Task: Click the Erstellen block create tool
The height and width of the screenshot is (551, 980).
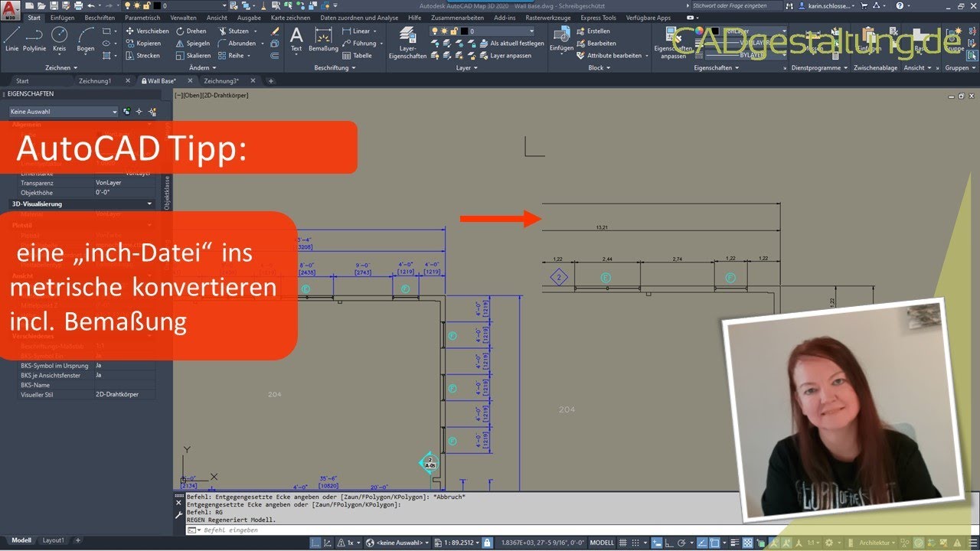Action: (593, 31)
